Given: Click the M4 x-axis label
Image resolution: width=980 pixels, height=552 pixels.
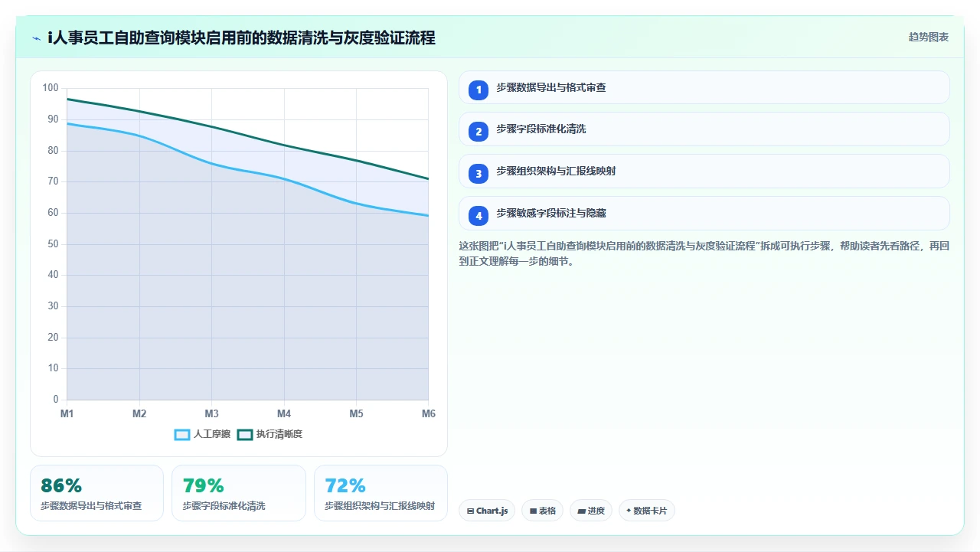Looking at the screenshot, I should pos(284,413).
